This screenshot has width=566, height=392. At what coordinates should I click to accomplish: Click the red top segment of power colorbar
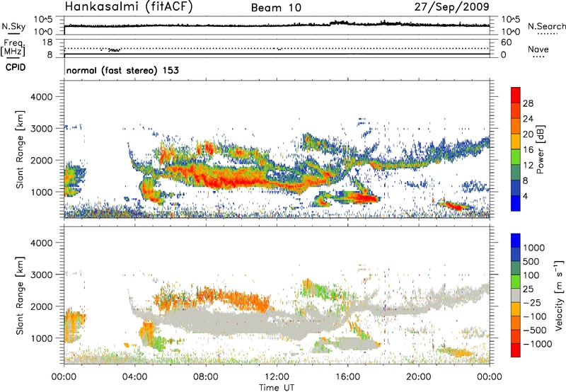(x=516, y=95)
